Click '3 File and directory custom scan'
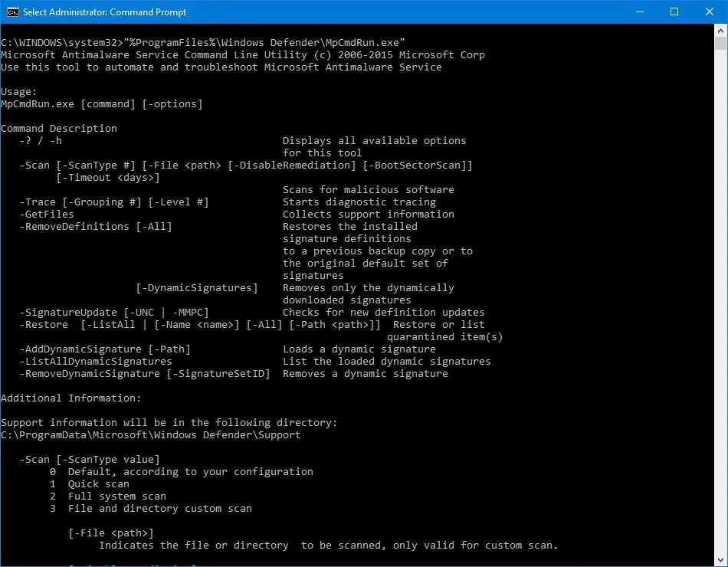The height and width of the screenshot is (567, 728). pyautogui.click(x=151, y=509)
